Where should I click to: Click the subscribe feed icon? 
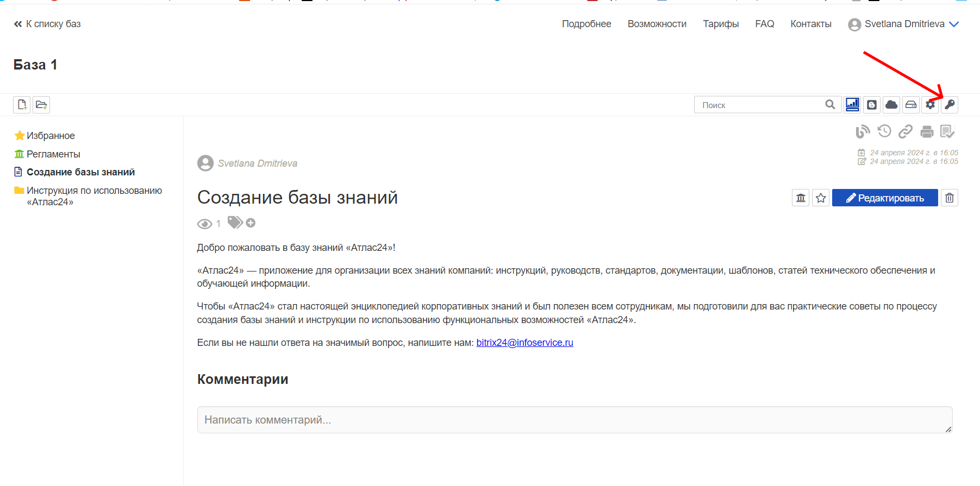pos(863,131)
